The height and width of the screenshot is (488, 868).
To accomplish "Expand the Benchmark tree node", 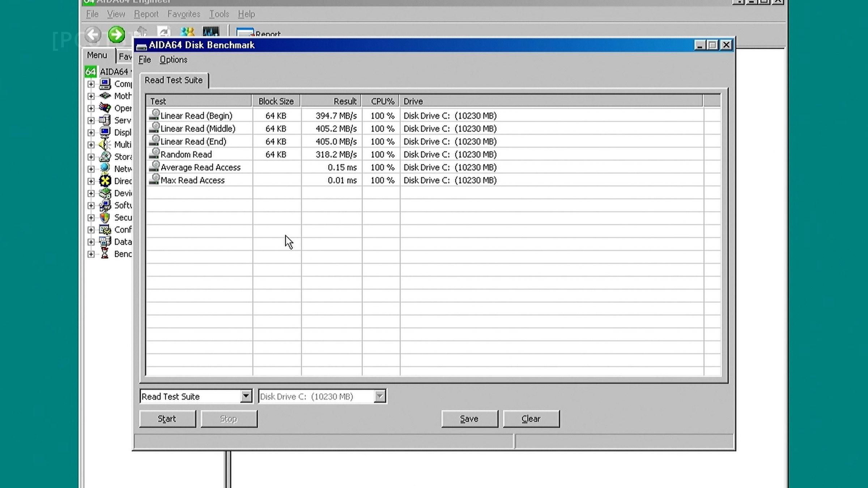I will 91,254.
